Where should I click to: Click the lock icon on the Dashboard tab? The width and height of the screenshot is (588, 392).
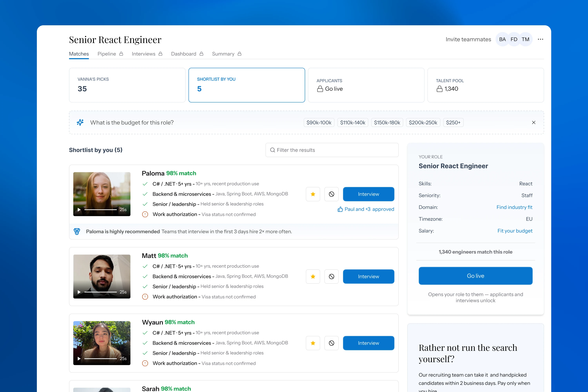click(201, 54)
